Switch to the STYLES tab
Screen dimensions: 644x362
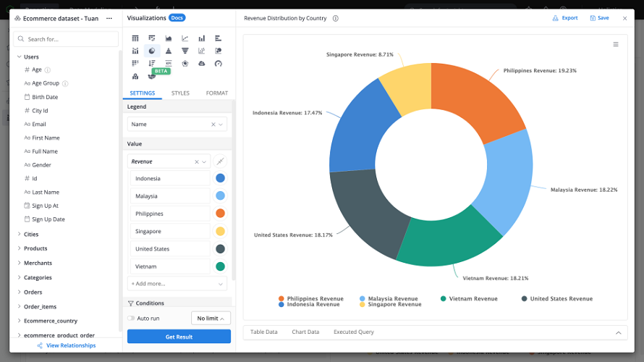tap(180, 93)
